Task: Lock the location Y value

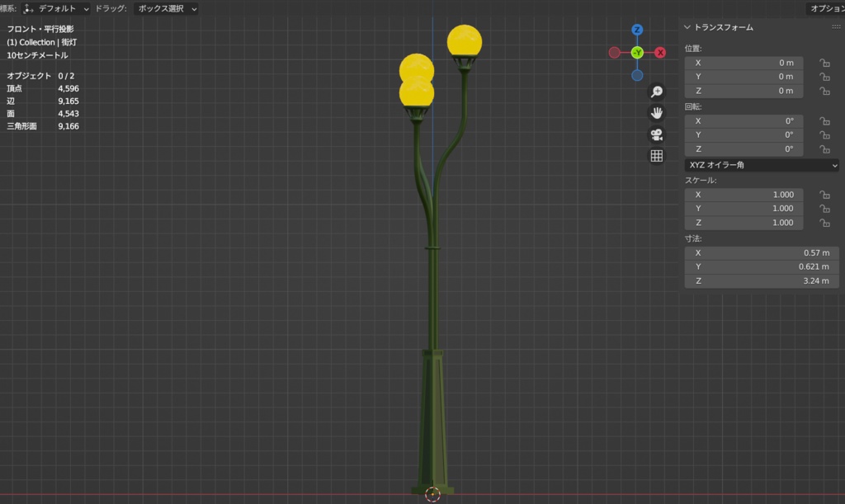Action: (x=824, y=77)
